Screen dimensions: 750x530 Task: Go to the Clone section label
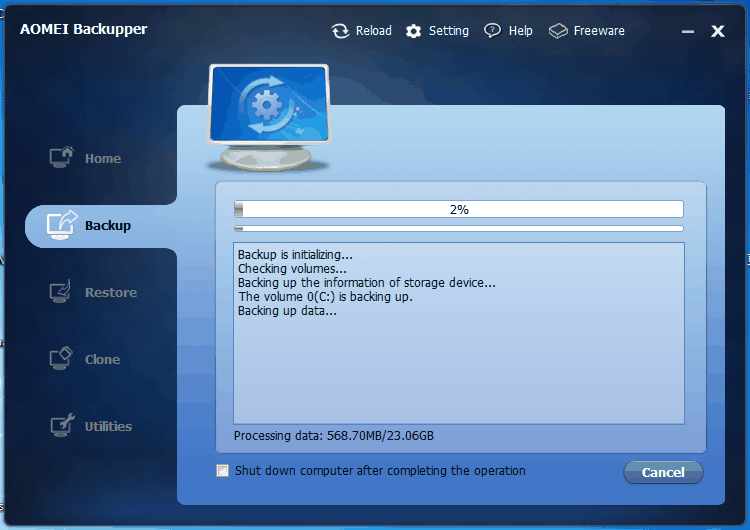(102, 359)
